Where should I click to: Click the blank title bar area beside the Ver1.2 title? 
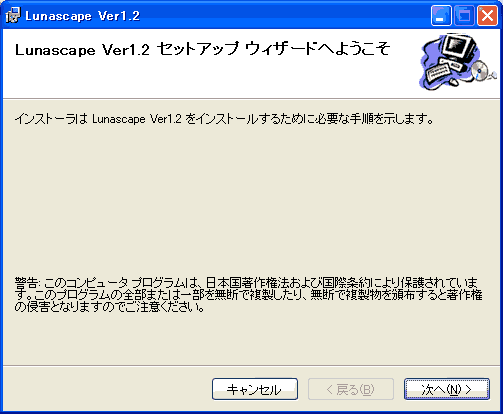point(283,16)
